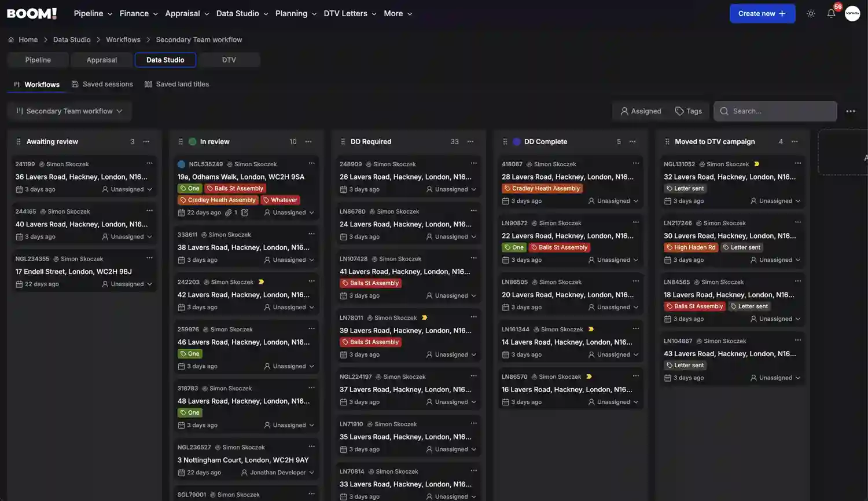Go to Home breadcrumb link

[28, 39]
